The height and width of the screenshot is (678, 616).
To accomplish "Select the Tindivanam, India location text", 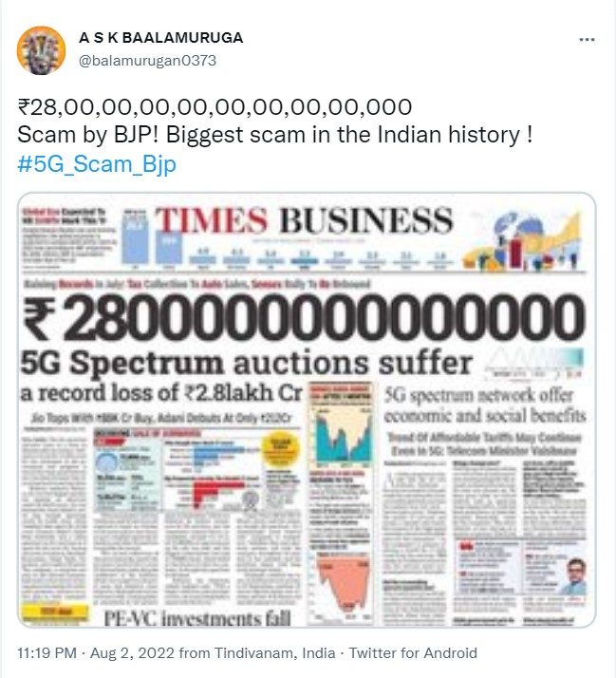I will tap(275, 652).
